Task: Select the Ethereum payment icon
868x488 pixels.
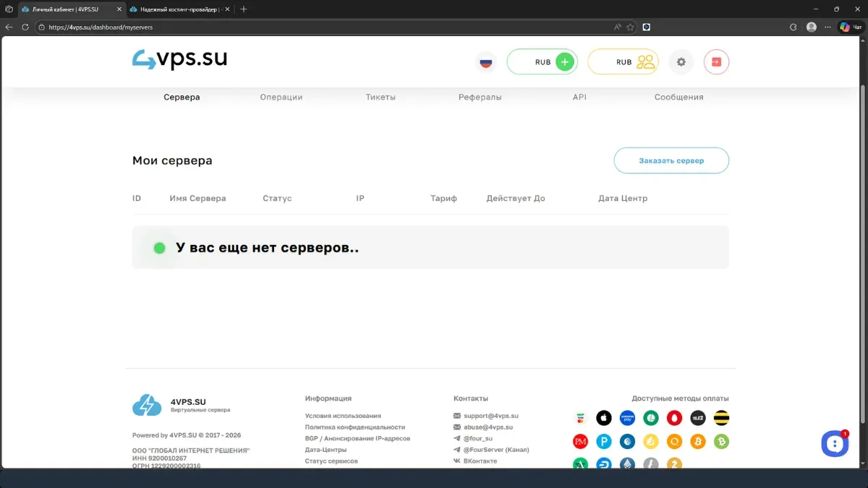Action: [627, 464]
